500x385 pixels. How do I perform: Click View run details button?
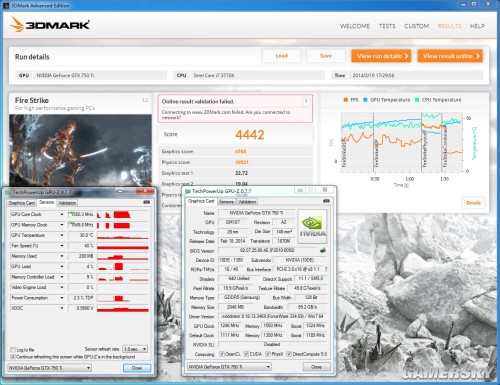click(381, 56)
